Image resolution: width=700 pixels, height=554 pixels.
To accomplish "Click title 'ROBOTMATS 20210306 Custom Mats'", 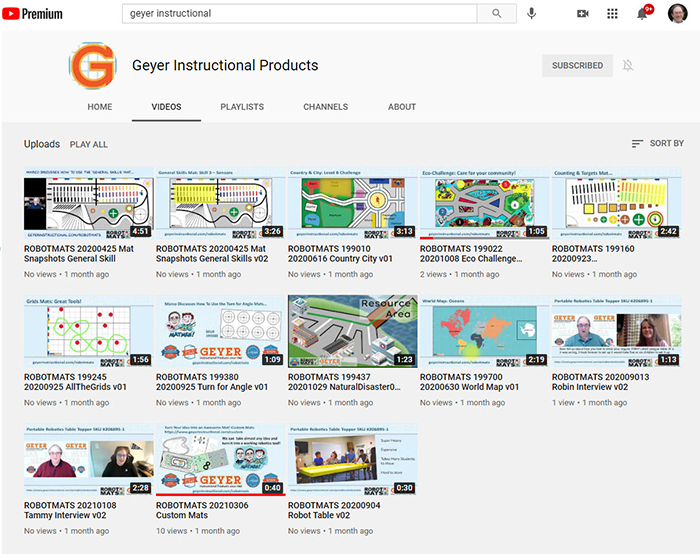I will tap(202, 510).
